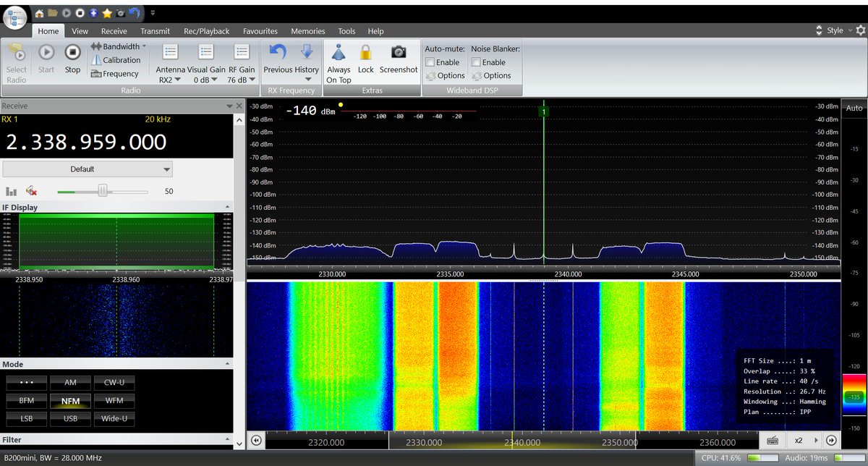
Task: Click the keyboard icon next to x2 zoom
Action: (773, 440)
